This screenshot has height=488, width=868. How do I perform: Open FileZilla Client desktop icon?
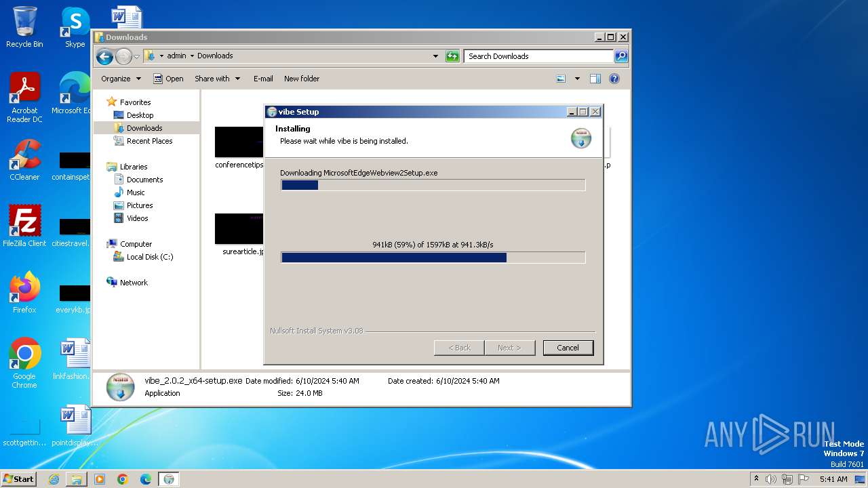pos(24,226)
